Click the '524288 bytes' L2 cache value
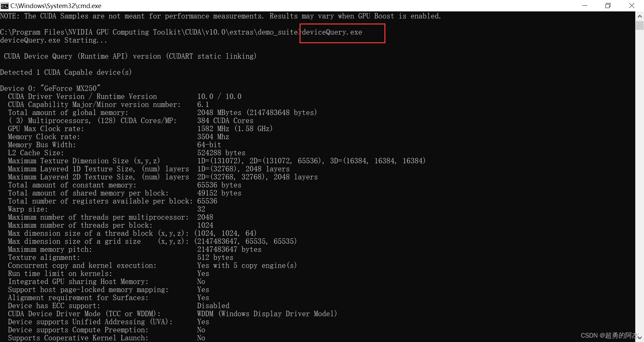644x342 pixels. coord(221,153)
